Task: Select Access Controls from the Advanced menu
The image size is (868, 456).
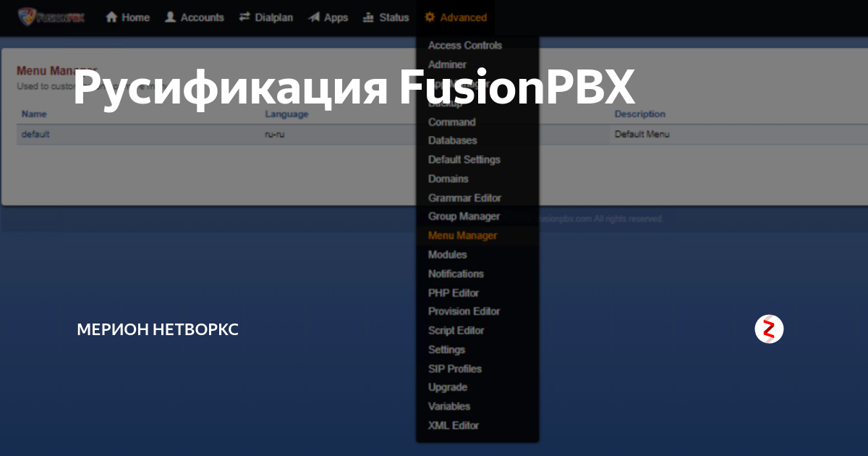Action: 464,46
